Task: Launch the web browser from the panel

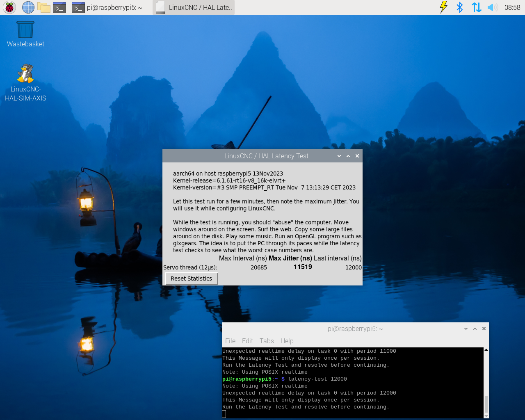Action: click(x=28, y=7)
